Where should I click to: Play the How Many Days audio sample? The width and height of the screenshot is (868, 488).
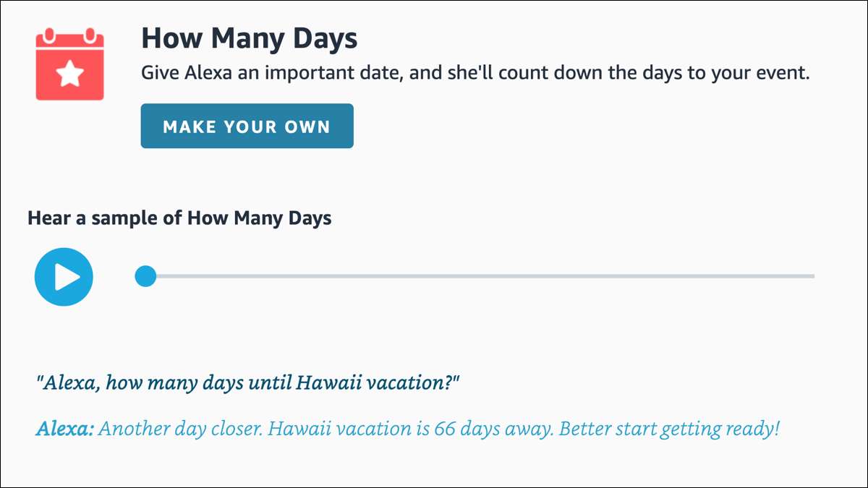coord(64,276)
